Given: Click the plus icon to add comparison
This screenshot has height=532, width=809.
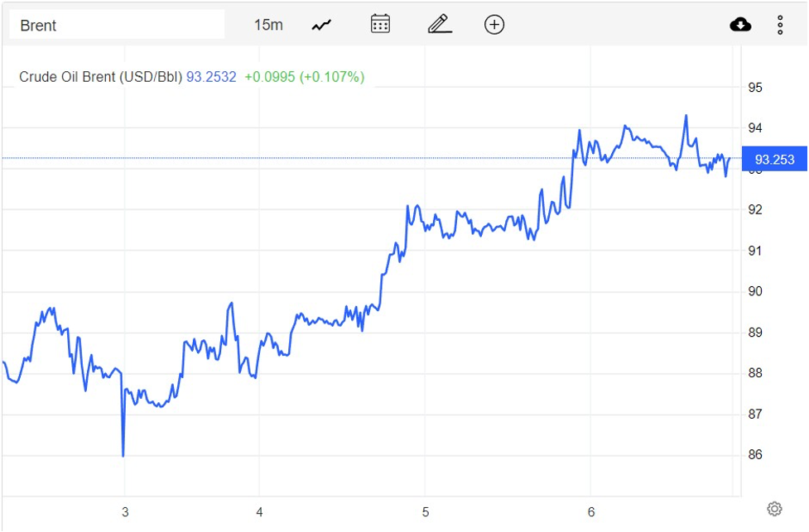Looking at the screenshot, I should pos(494,25).
